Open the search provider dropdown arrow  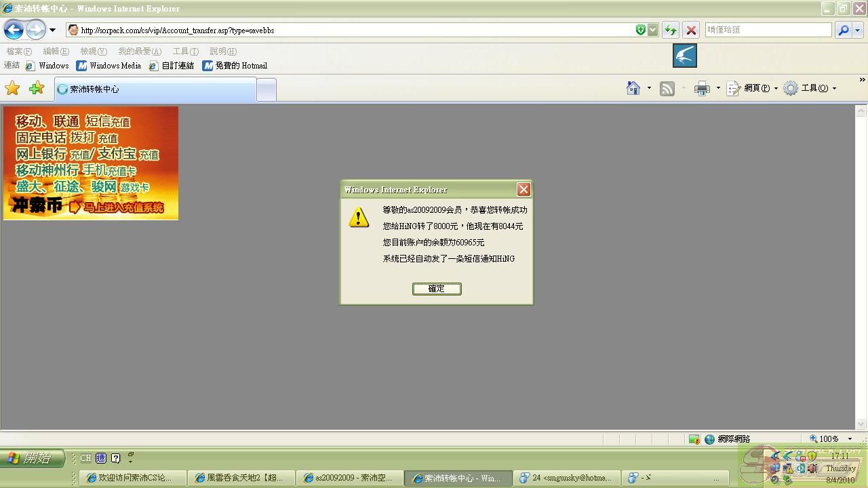pos(858,30)
